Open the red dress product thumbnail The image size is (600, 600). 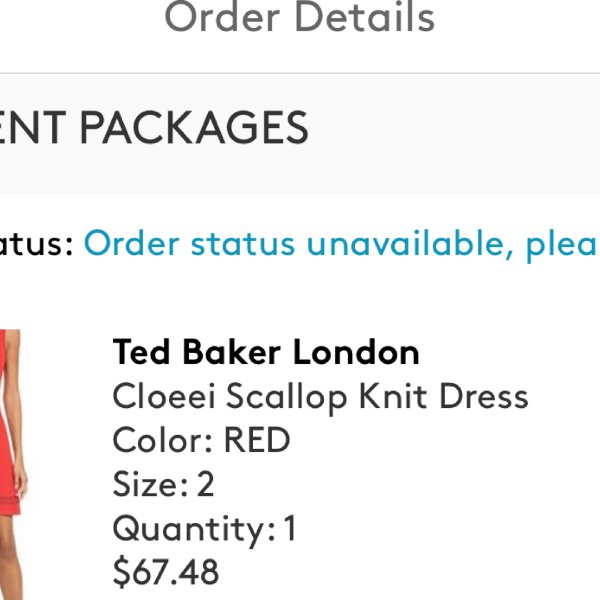(13, 465)
